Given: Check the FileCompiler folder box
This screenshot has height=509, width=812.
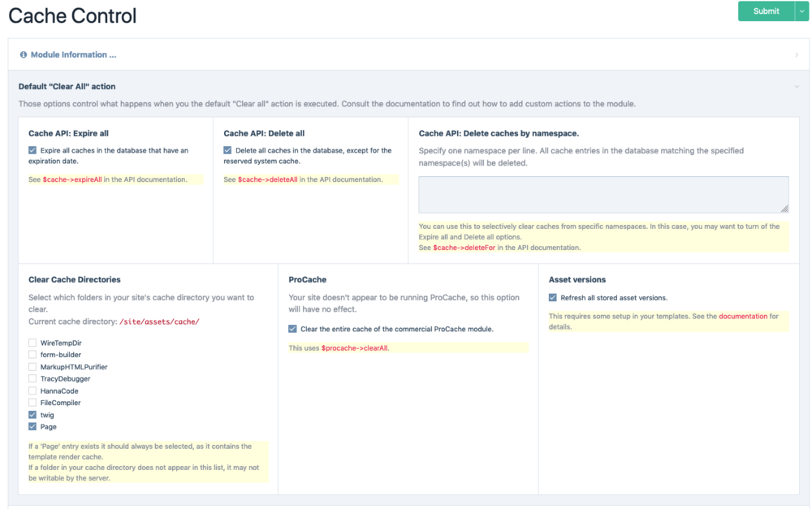Looking at the screenshot, I should point(32,403).
